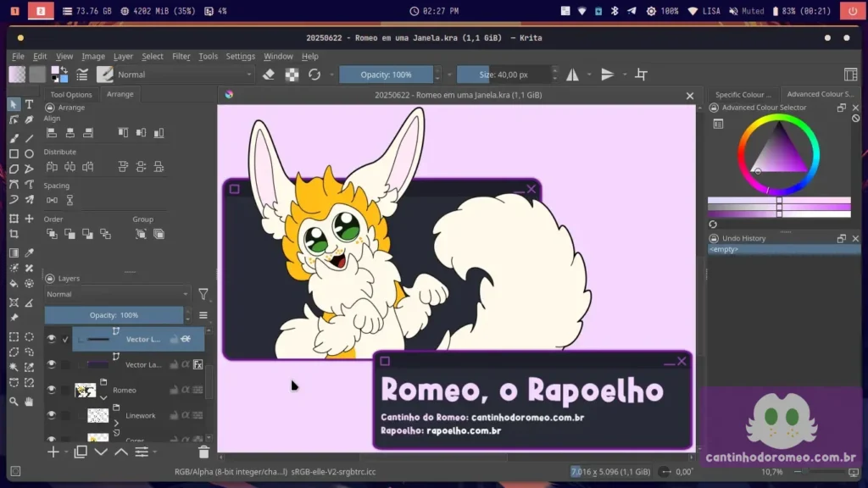Select the Gradient tool

(x=14, y=252)
